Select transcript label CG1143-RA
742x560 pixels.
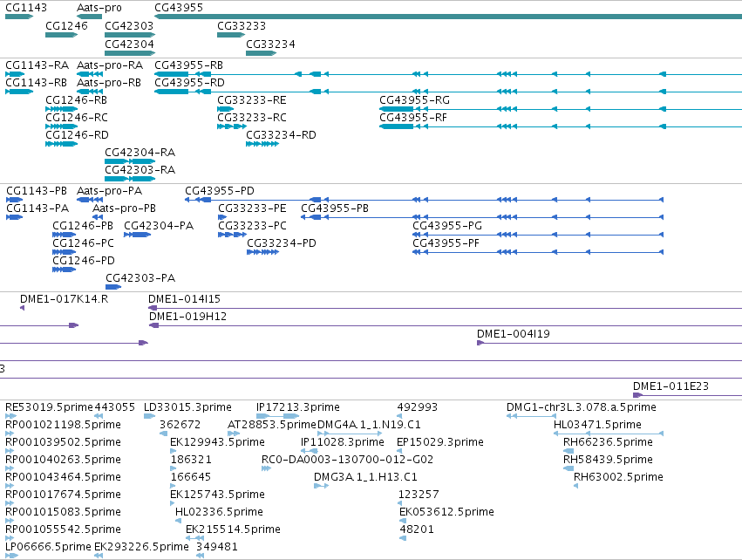click(37, 65)
